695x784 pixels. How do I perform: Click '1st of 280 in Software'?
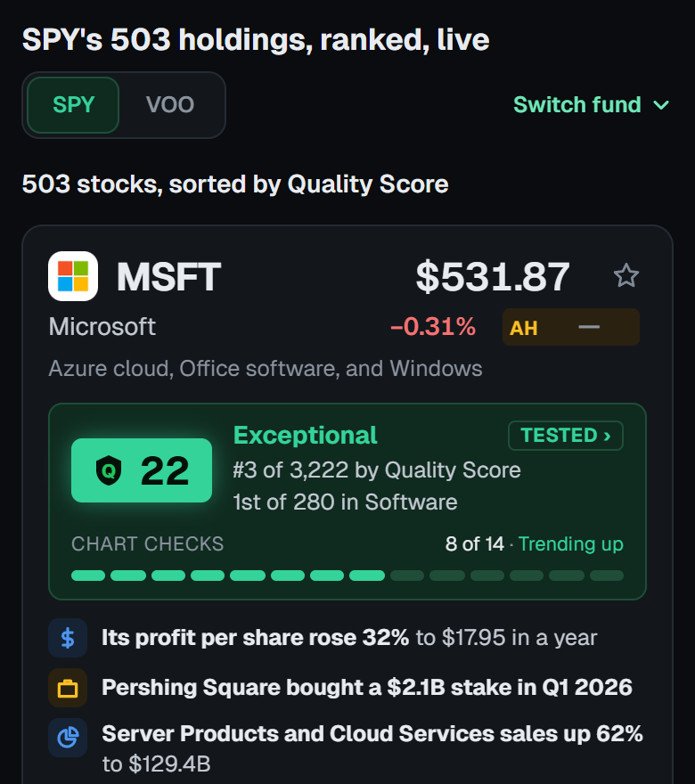(x=345, y=502)
